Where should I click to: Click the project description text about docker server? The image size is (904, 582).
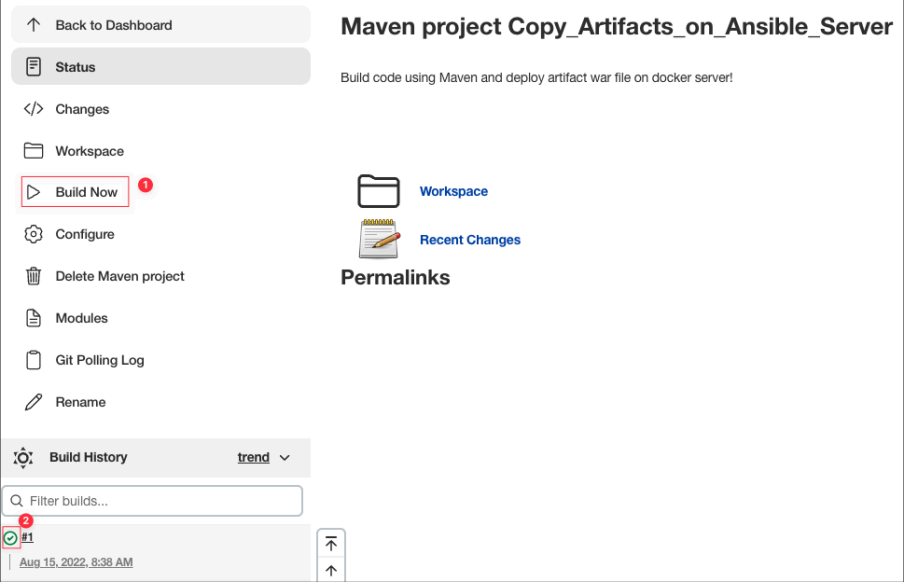tap(536, 77)
